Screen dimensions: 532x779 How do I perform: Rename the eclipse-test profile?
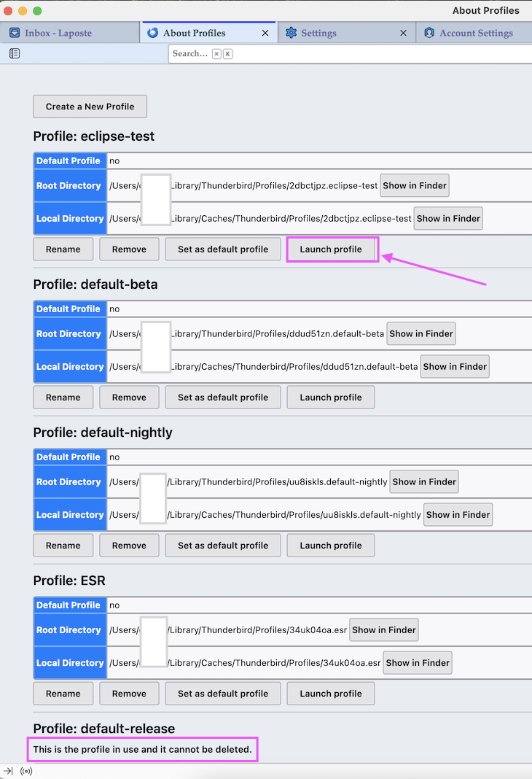point(63,249)
